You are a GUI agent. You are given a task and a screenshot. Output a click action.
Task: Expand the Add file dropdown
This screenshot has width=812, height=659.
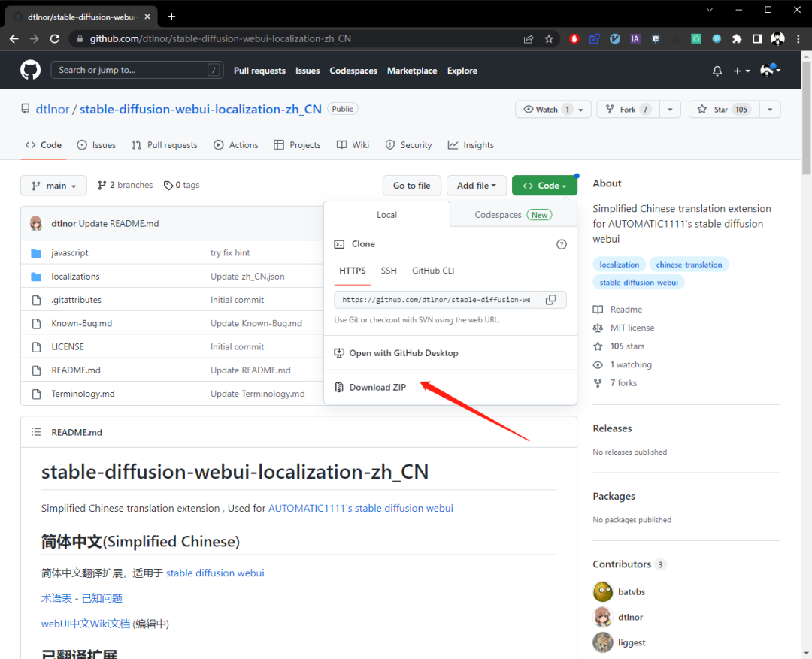coord(477,186)
